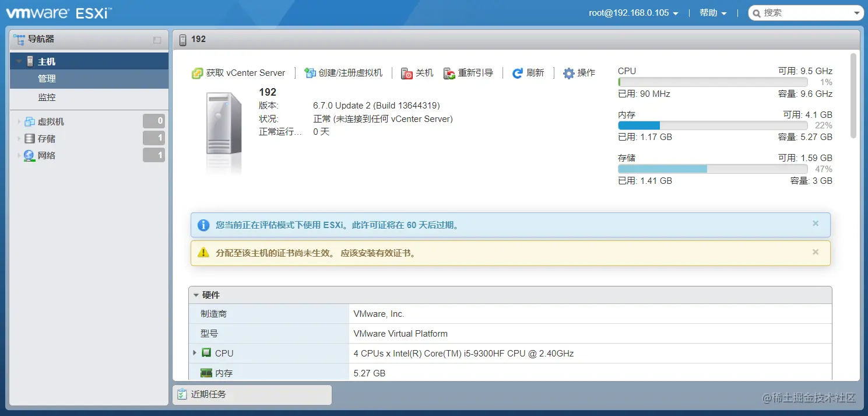
Task: Dismiss the evaluation mode license notice
Action: pos(816,223)
